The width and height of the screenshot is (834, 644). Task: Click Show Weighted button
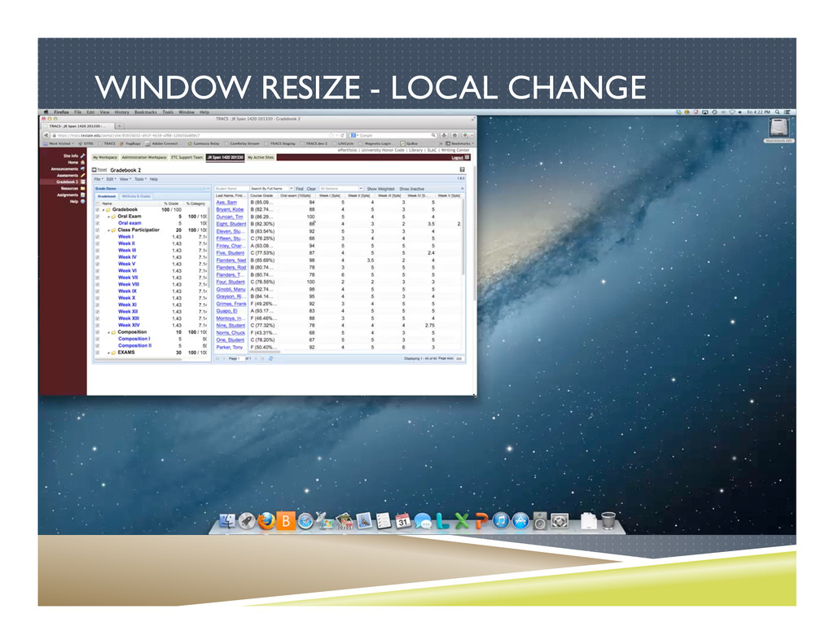[x=381, y=189]
